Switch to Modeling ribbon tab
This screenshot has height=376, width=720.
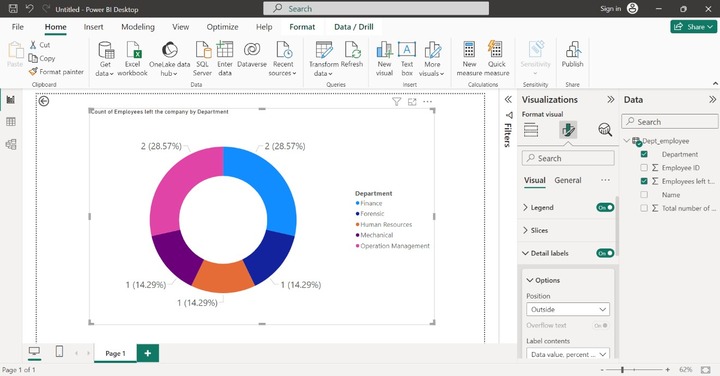point(138,27)
